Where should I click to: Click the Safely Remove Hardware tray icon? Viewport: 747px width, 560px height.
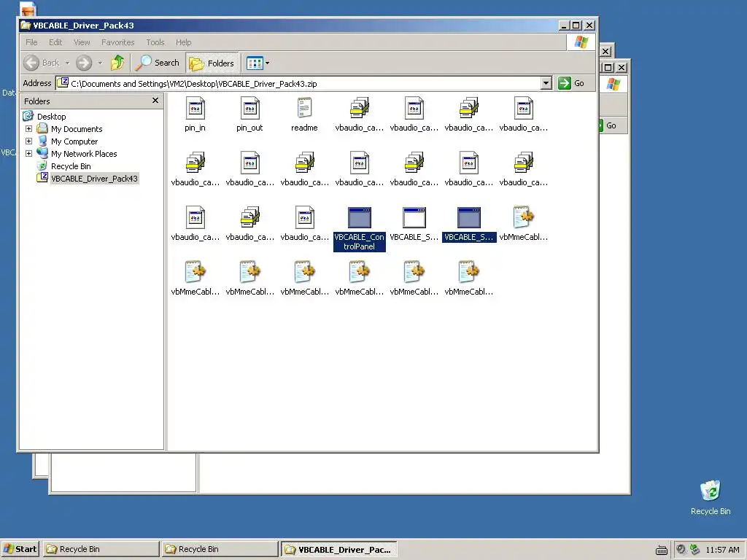tap(694, 549)
